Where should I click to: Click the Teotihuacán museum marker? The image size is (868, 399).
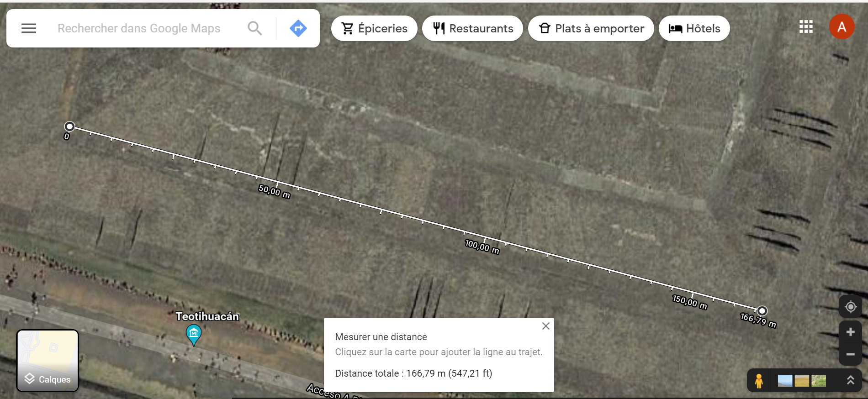tap(194, 334)
